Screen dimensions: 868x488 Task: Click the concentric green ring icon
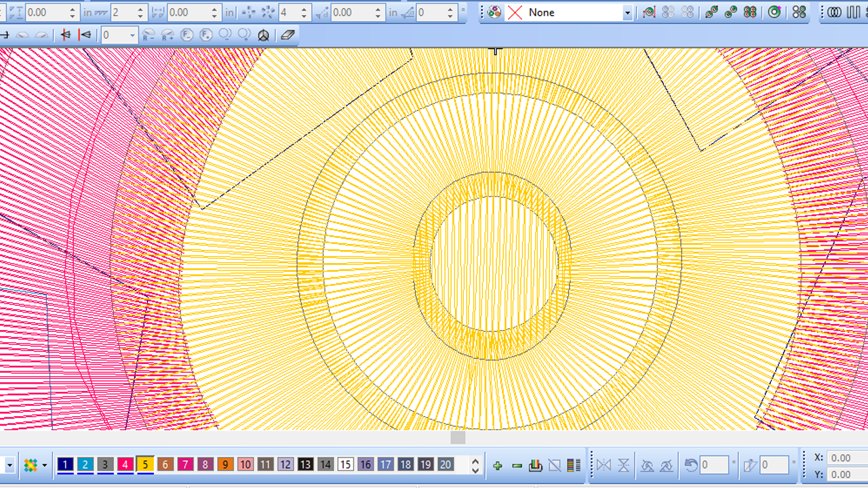[x=774, y=12]
